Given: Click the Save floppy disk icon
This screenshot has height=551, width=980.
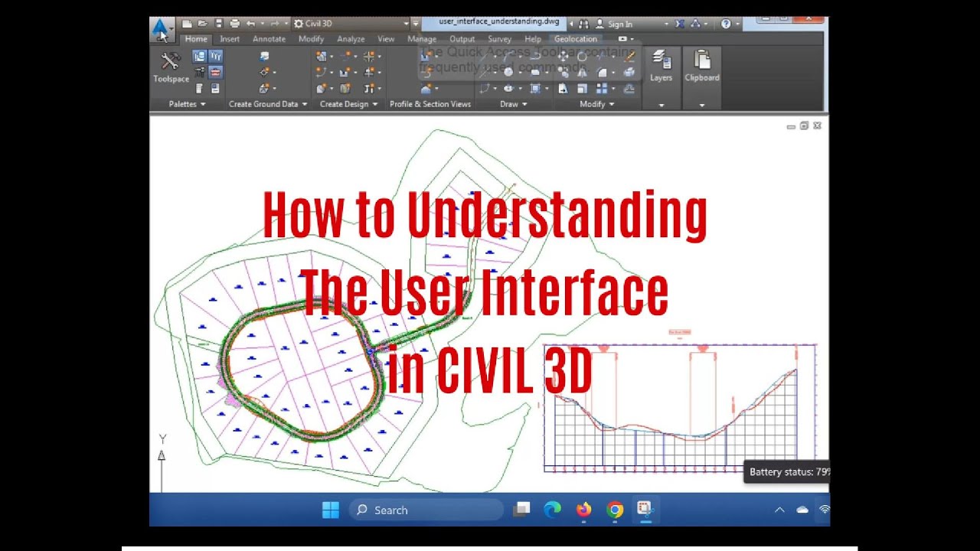Looking at the screenshot, I should 219,24.
